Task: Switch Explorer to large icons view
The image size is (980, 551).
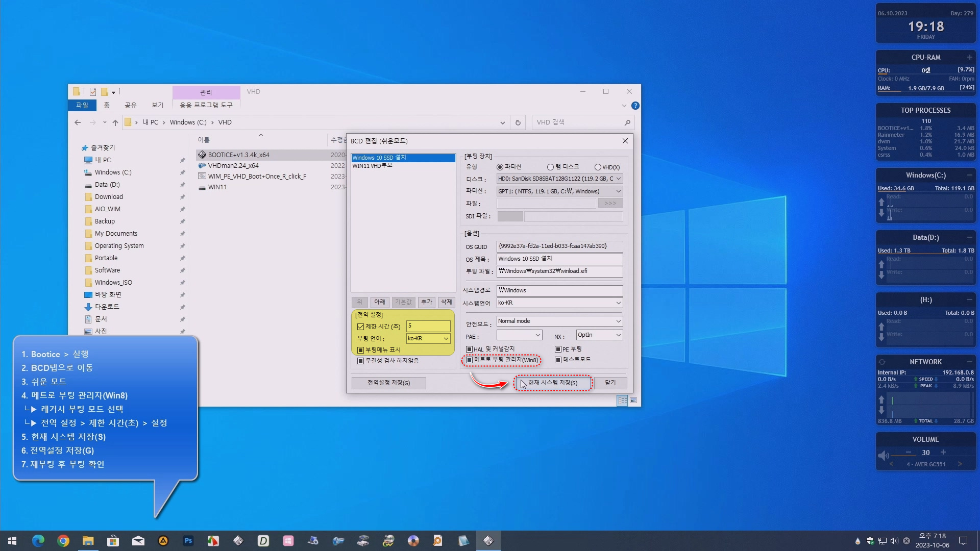Action: click(x=633, y=400)
